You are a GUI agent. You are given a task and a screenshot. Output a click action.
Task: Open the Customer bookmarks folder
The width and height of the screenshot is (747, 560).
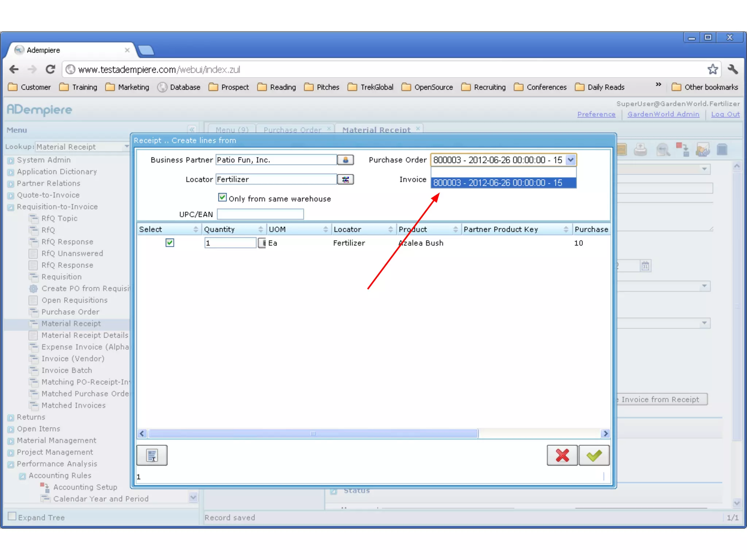click(x=29, y=87)
